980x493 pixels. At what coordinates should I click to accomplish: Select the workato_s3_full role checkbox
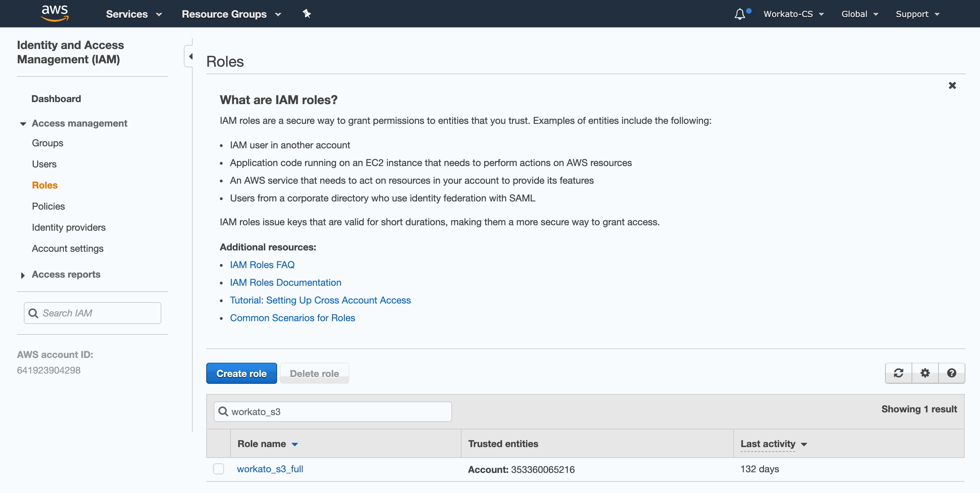coord(219,469)
